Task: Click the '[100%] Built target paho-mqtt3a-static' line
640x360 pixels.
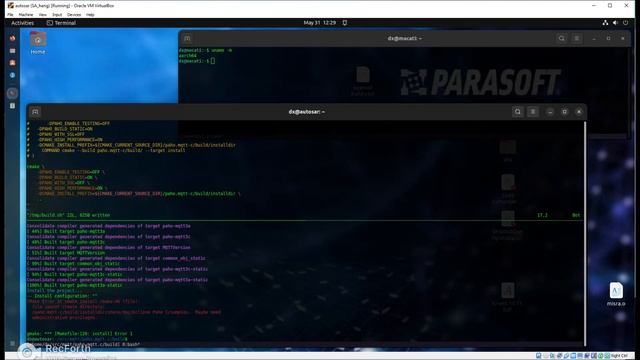Action: point(75,285)
